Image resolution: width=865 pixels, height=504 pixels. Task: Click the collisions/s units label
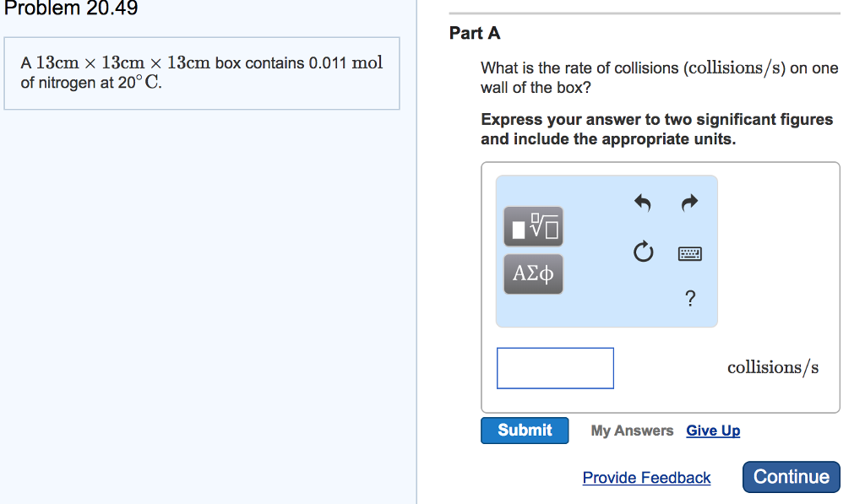(x=772, y=367)
